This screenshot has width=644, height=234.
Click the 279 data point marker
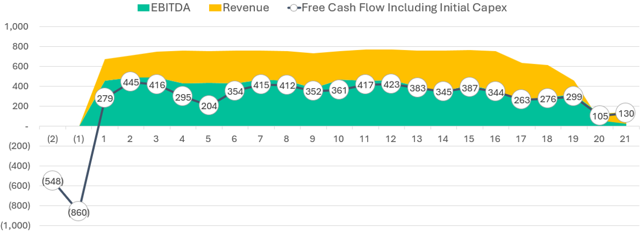point(104,99)
